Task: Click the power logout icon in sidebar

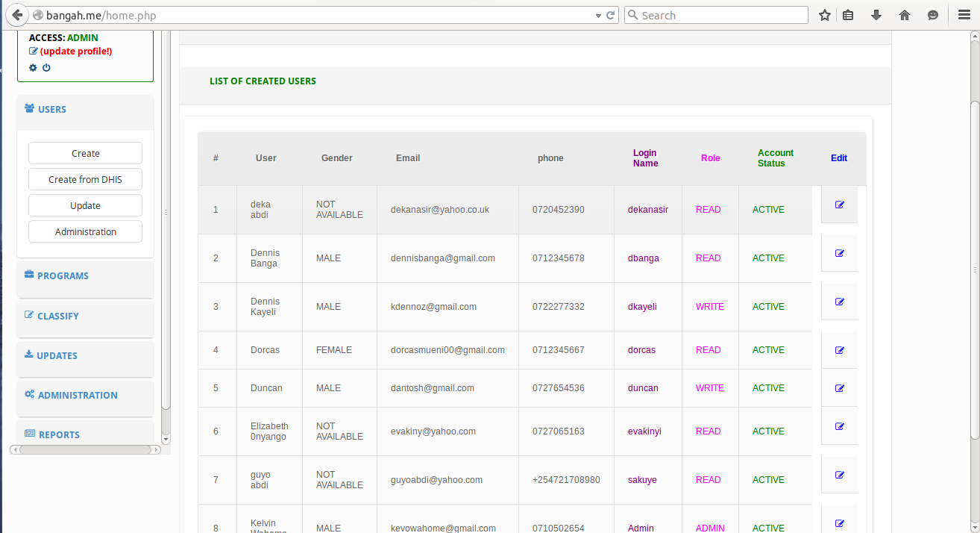Action: point(46,67)
